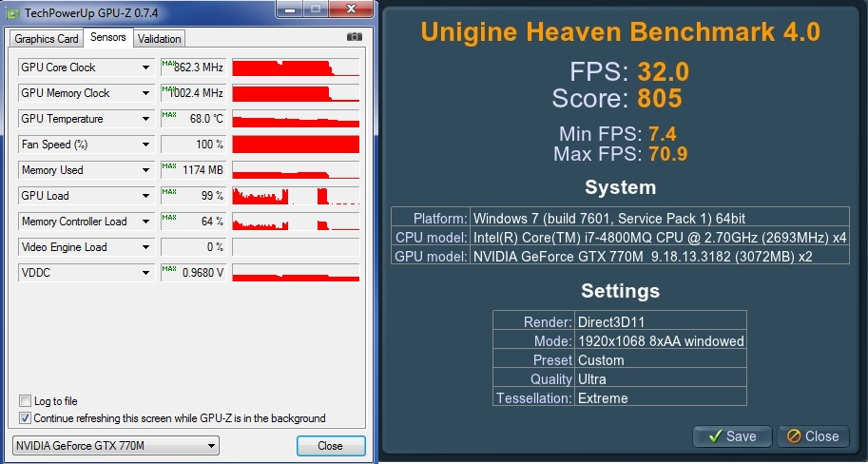Click the Memory Controller Load graph
Image resolution: width=868 pixels, height=464 pixels.
pos(296,222)
